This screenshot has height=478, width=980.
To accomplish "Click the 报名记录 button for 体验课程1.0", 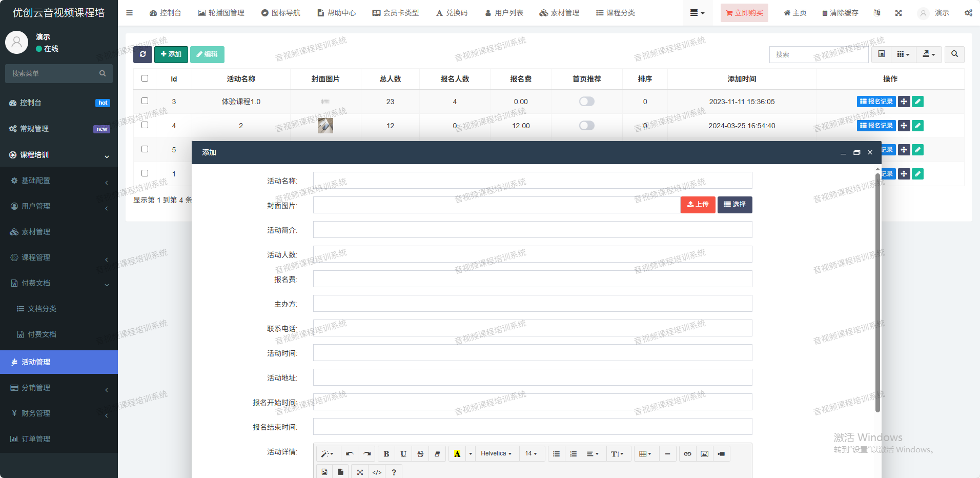I will (876, 102).
